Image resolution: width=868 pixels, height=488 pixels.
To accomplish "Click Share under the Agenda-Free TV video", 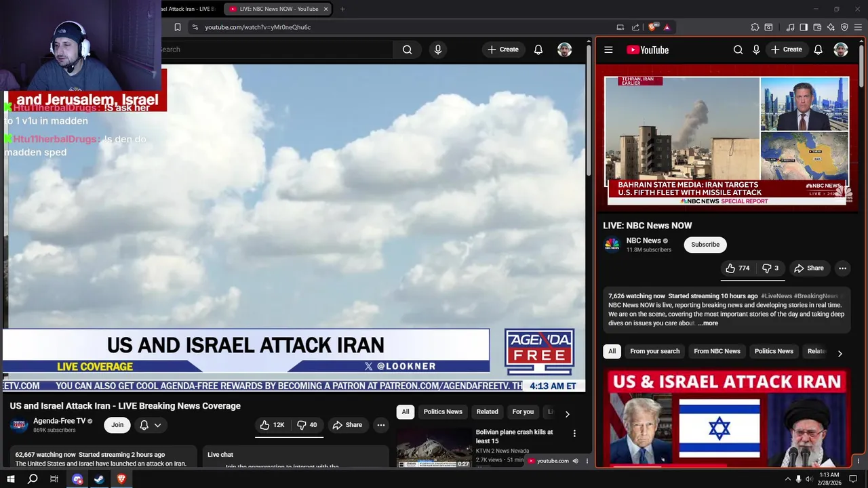I will 347,425.
